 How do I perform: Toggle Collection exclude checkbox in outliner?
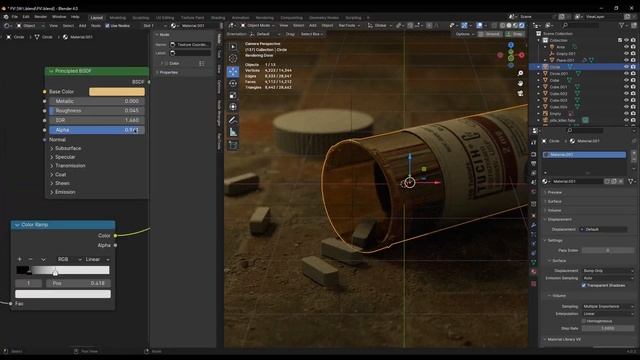[620, 40]
